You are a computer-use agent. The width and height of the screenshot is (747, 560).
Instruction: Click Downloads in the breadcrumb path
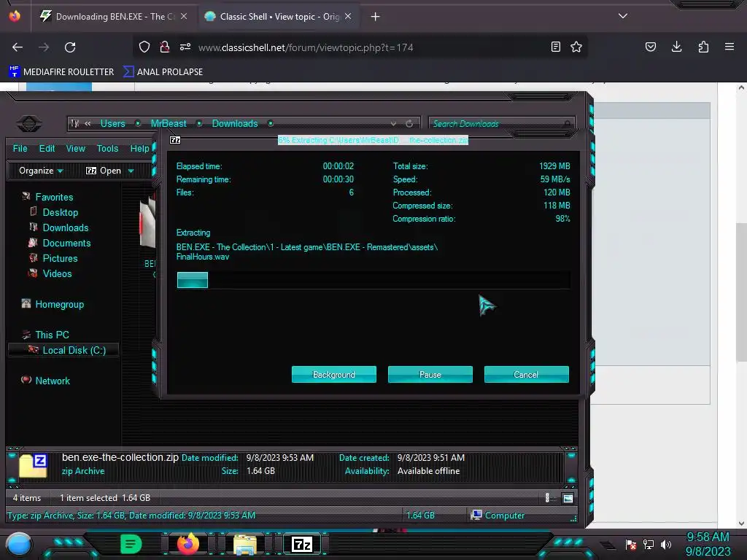[235, 123]
